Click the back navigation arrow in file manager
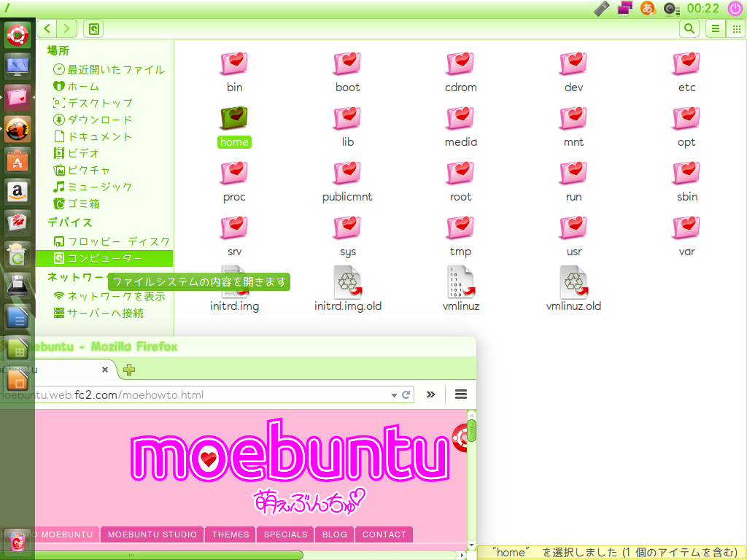This screenshot has width=747, height=560. click(47, 28)
